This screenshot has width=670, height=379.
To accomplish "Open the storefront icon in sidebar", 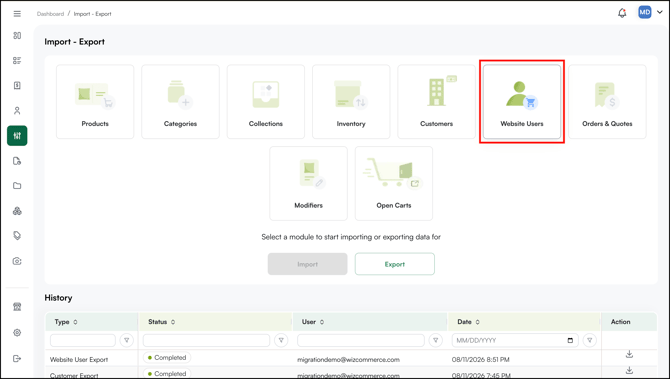I will pos(17,307).
